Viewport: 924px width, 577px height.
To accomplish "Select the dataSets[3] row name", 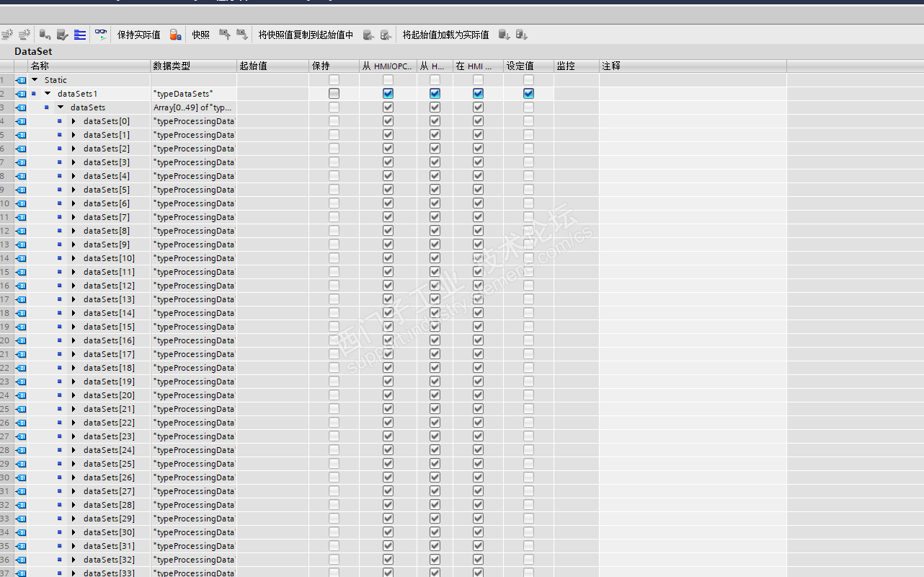I will pos(107,162).
